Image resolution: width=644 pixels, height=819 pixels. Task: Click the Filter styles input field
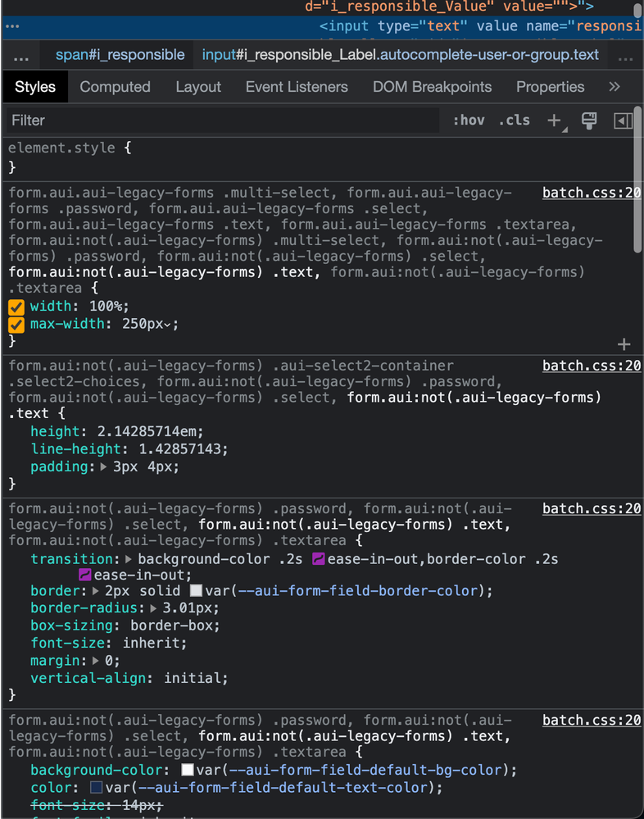pos(222,121)
